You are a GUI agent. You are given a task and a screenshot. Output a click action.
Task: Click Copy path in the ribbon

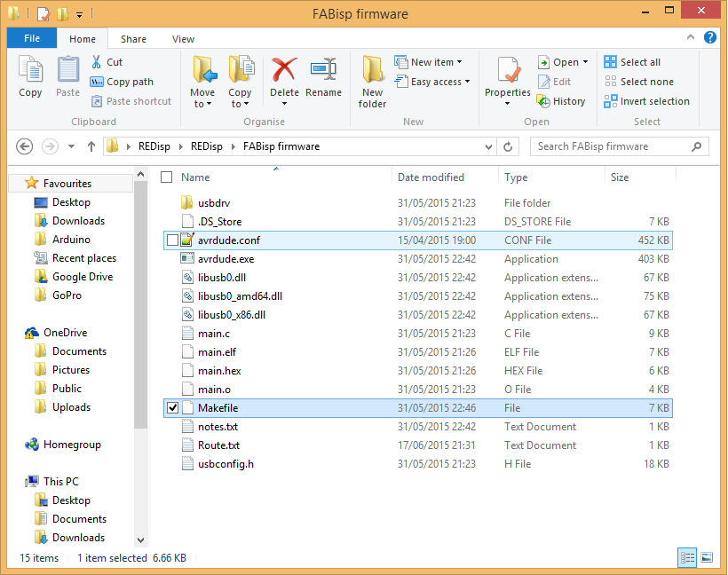click(121, 82)
